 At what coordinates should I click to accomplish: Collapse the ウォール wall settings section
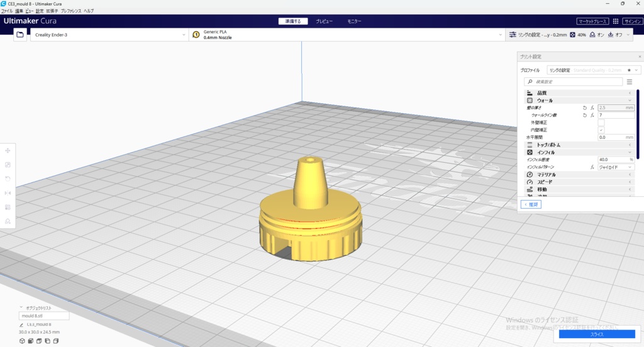tap(579, 101)
